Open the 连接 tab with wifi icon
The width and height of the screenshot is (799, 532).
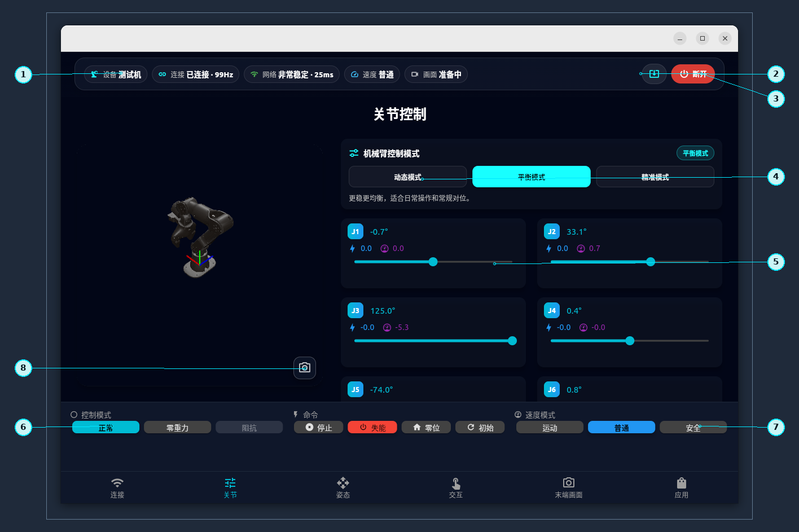117,488
